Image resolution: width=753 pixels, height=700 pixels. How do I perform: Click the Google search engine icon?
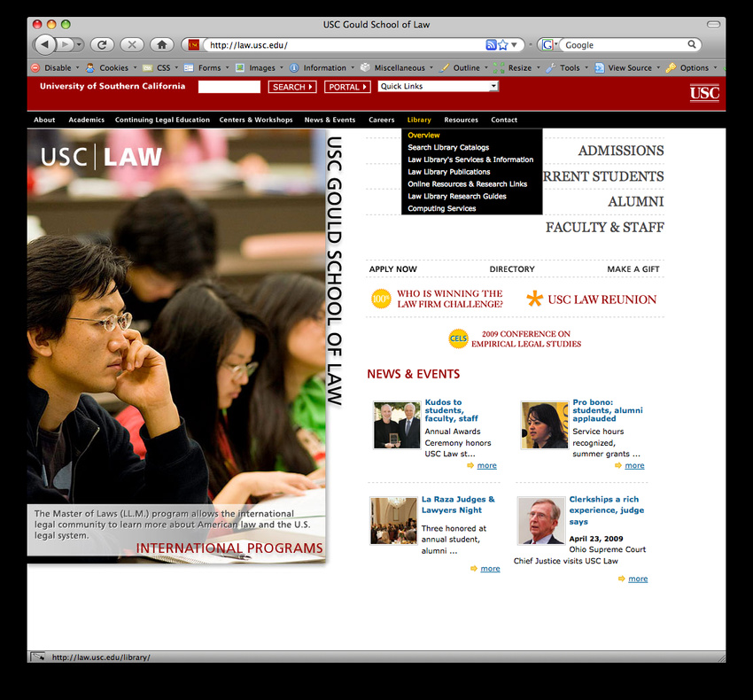tap(547, 44)
